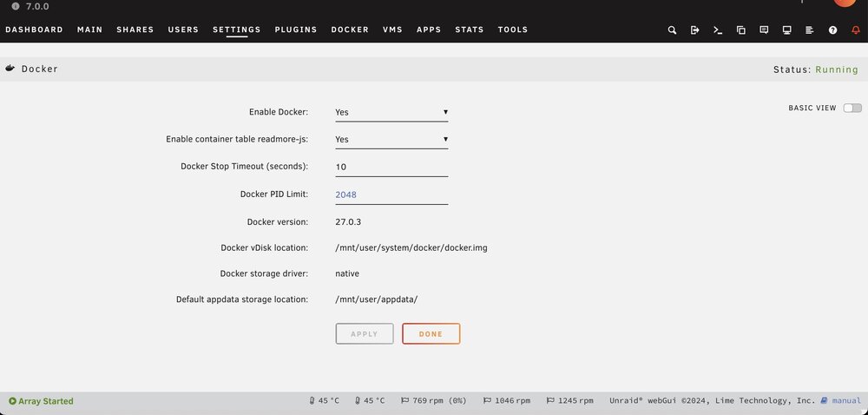This screenshot has height=415, width=868.
Task: Go to the Dashboard tab
Action: 35,30
